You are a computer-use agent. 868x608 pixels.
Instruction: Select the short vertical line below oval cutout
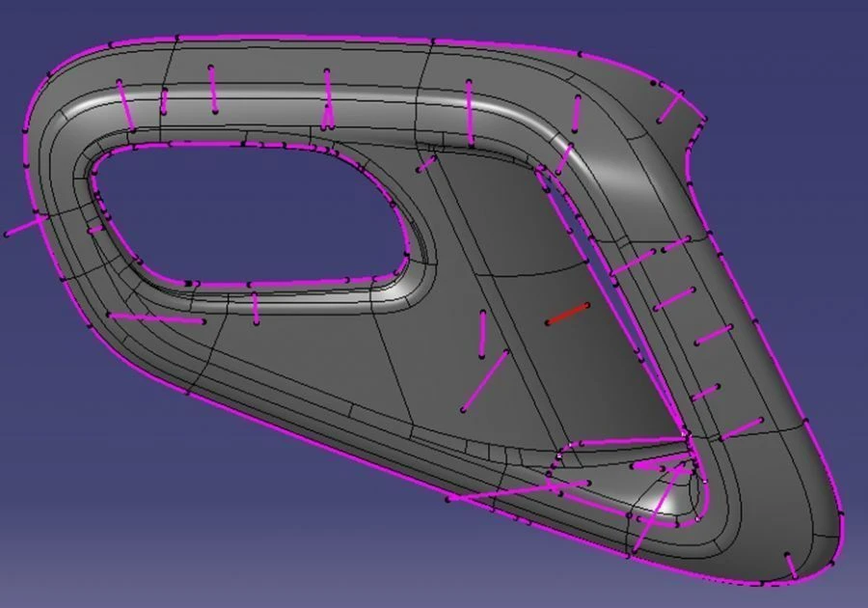tap(256, 309)
